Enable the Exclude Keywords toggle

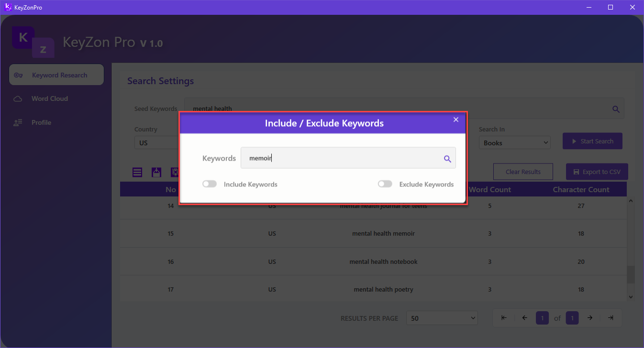click(x=385, y=184)
